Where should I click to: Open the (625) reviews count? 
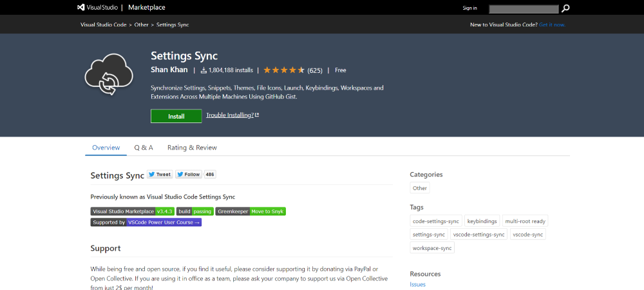[315, 70]
